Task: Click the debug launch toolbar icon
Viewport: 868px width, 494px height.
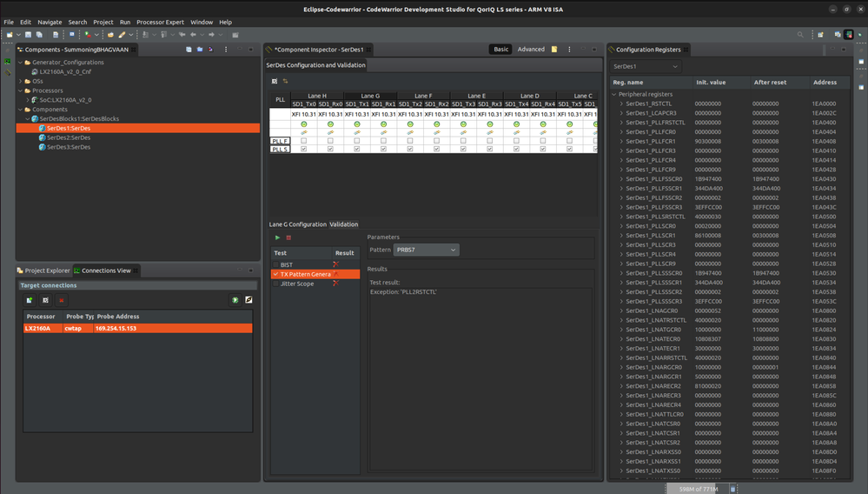Action: click(x=88, y=35)
